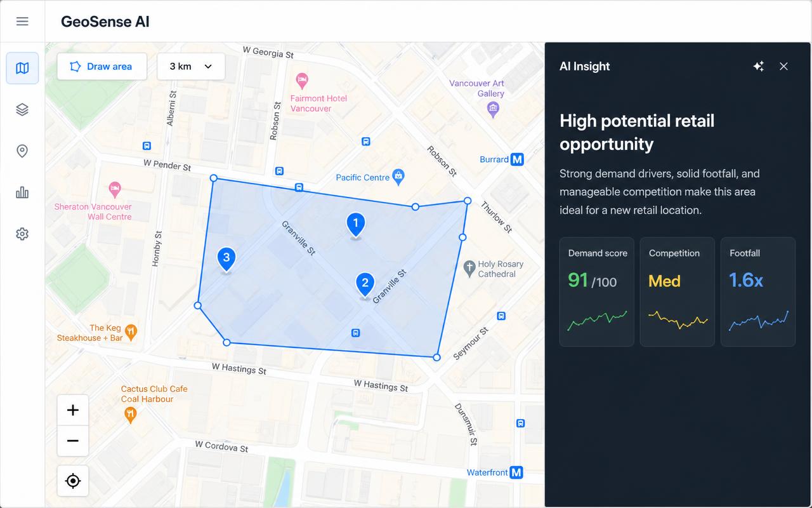Click the Burrard station metro icon
The image size is (812, 508).
pyautogui.click(x=518, y=159)
